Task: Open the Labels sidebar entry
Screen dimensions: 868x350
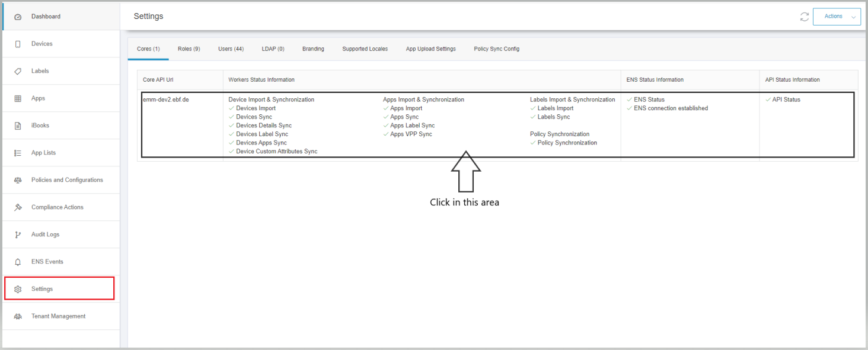Action: point(60,71)
